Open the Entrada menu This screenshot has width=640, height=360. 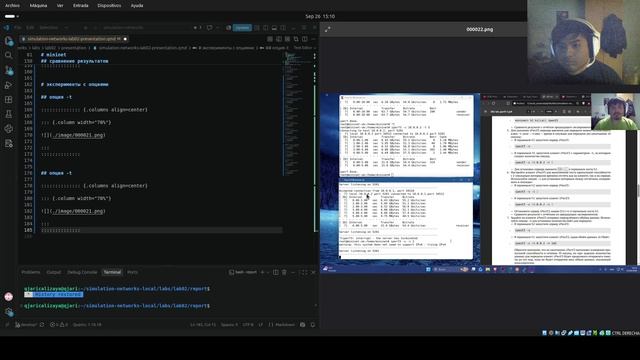tap(80, 6)
